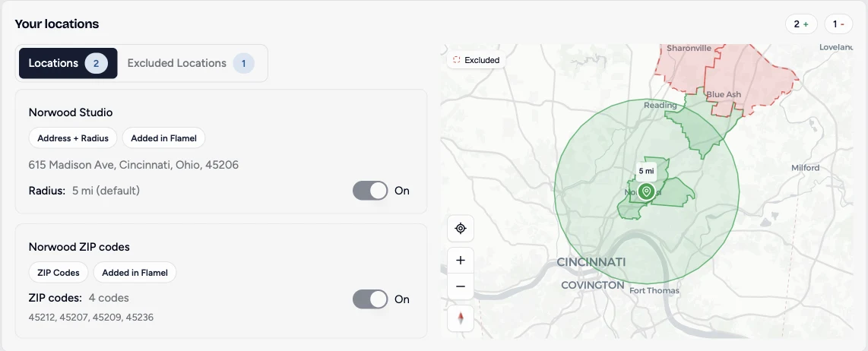Image resolution: width=868 pixels, height=351 pixels.
Task: Click the ZIP Codes tag
Action: click(x=58, y=273)
